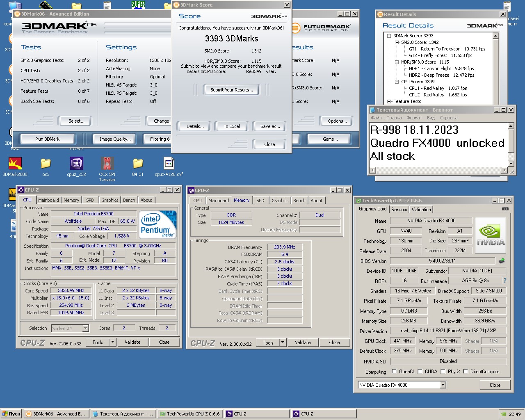Click the GPU-Z window title bar icon
Viewport: 525px width, 420px height.
(x=358, y=201)
